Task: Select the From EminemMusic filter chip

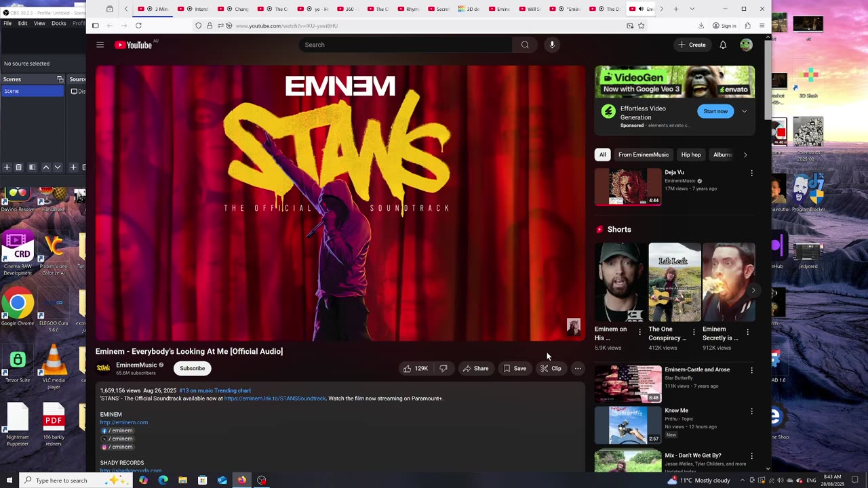Action: coord(643,155)
